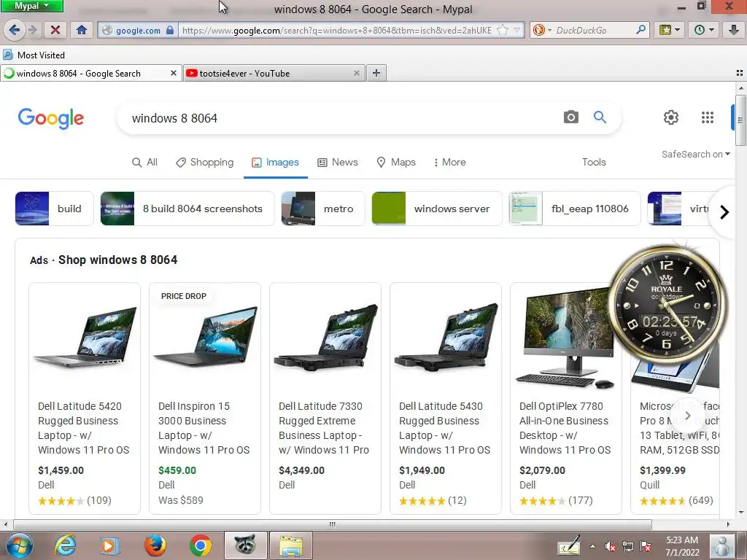Open Google quick settings gear
Image resolution: width=747 pixels, height=560 pixels.
[x=671, y=117]
